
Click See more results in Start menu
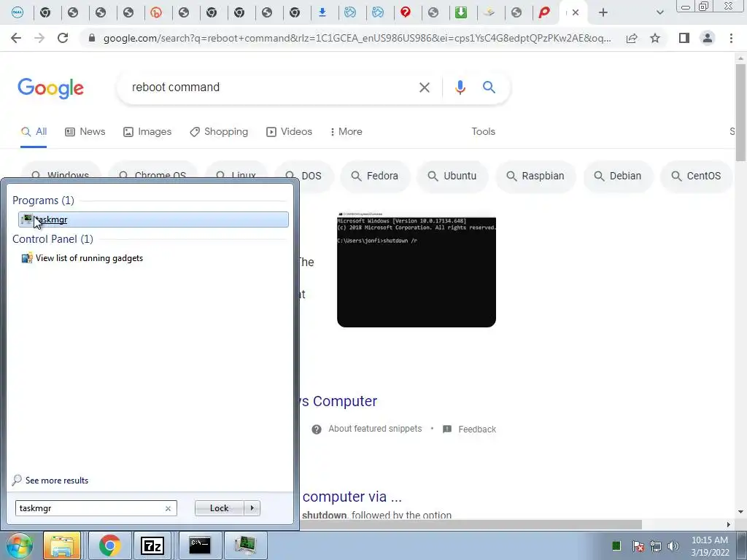point(57,481)
